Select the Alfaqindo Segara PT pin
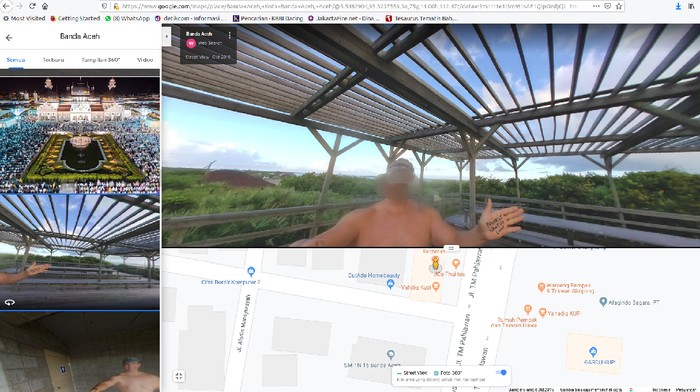Viewport: 700px width, 392px height. (603, 302)
